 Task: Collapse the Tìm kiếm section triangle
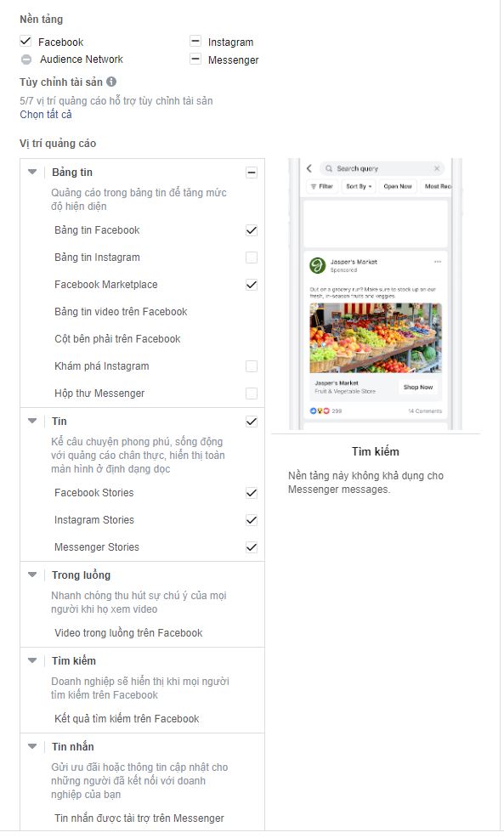(x=32, y=660)
